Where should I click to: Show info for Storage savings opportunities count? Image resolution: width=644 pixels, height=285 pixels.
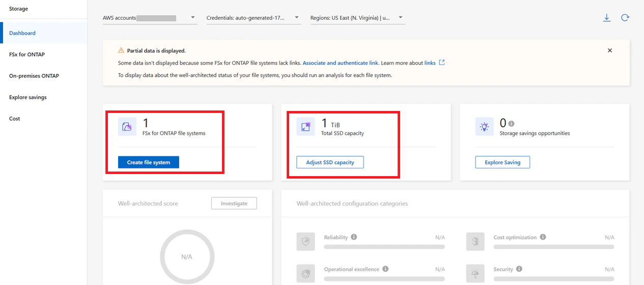[x=511, y=124]
